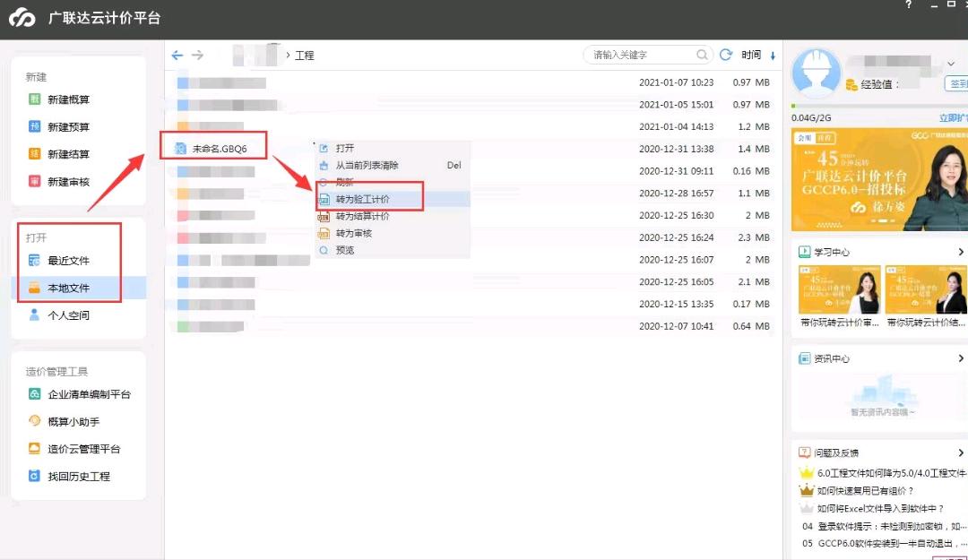
Task: Select file row dated 2020-12-07 10:41
Action: click(473, 327)
